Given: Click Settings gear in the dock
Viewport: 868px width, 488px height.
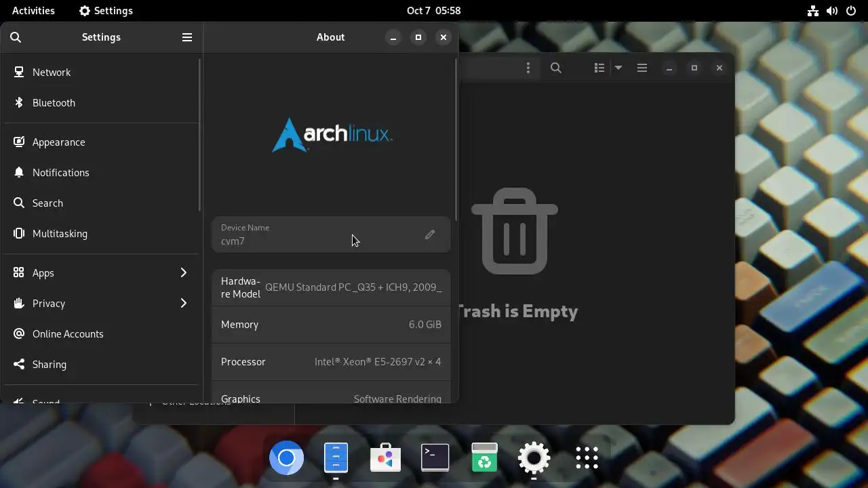Looking at the screenshot, I should click(x=534, y=459).
